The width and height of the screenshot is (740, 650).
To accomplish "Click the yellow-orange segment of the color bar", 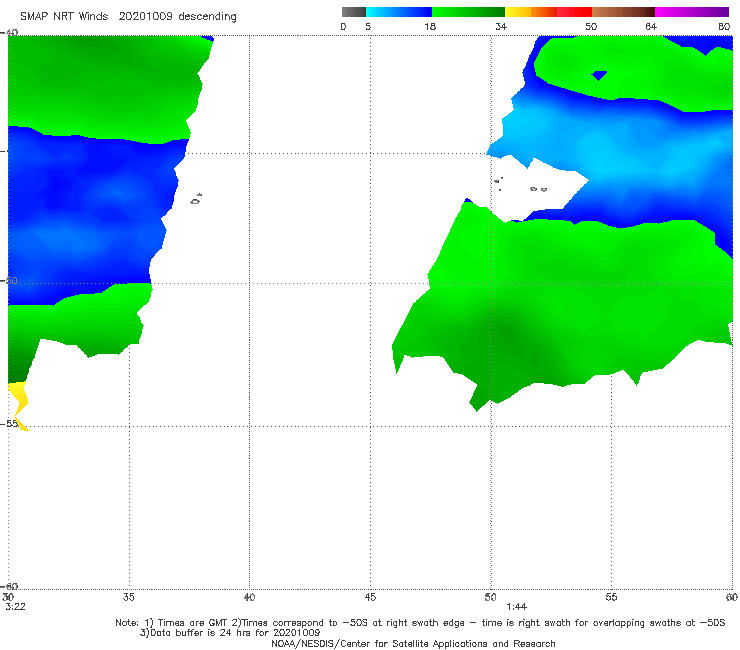I will pyautogui.click(x=531, y=12).
